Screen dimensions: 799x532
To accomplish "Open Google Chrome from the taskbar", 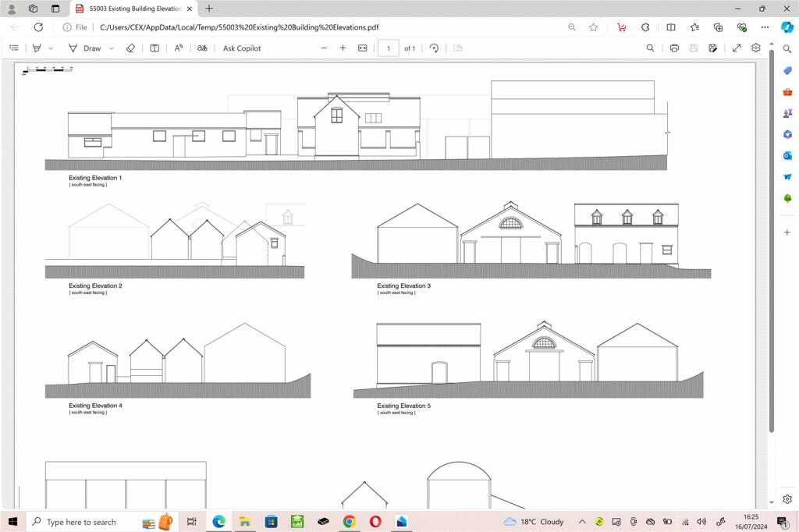I will point(349,522).
